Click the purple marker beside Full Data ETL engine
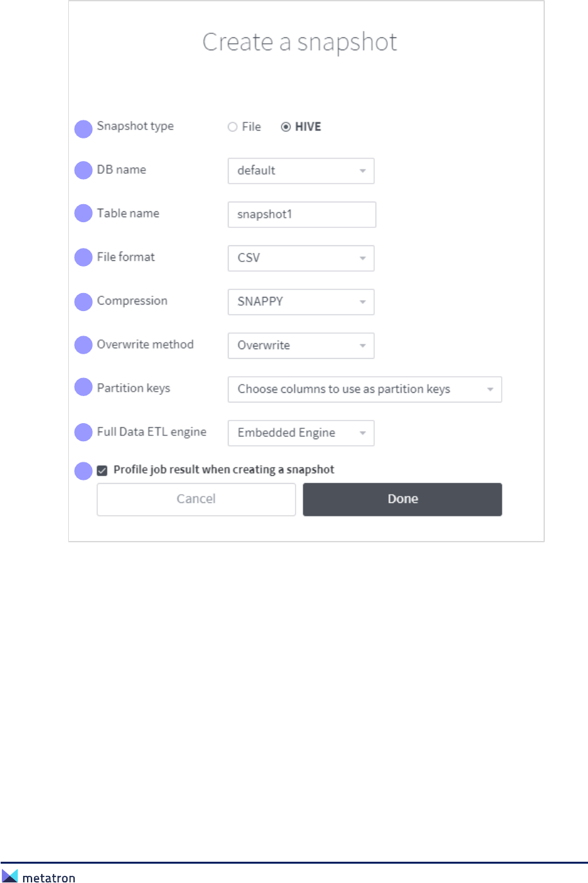 pyautogui.click(x=84, y=432)
